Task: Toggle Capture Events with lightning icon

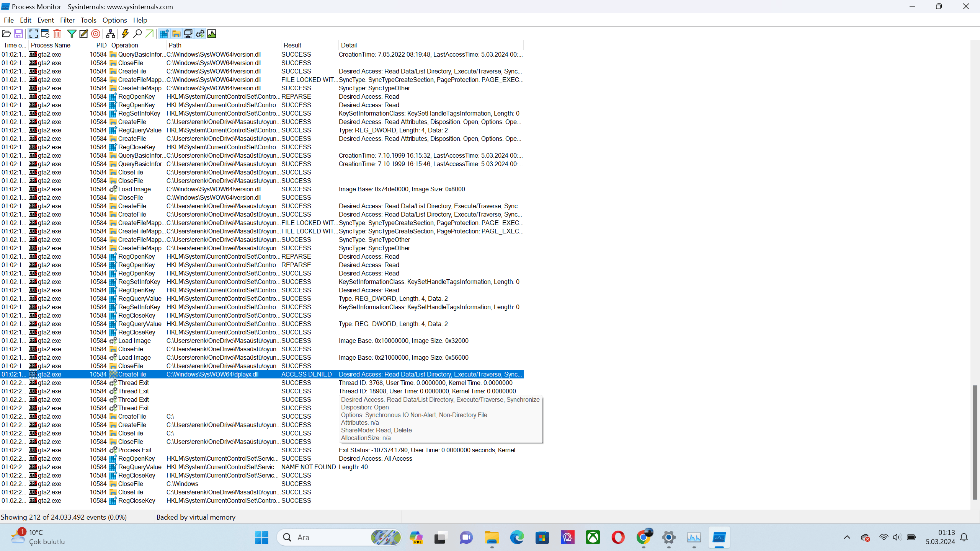Action: 125,34
